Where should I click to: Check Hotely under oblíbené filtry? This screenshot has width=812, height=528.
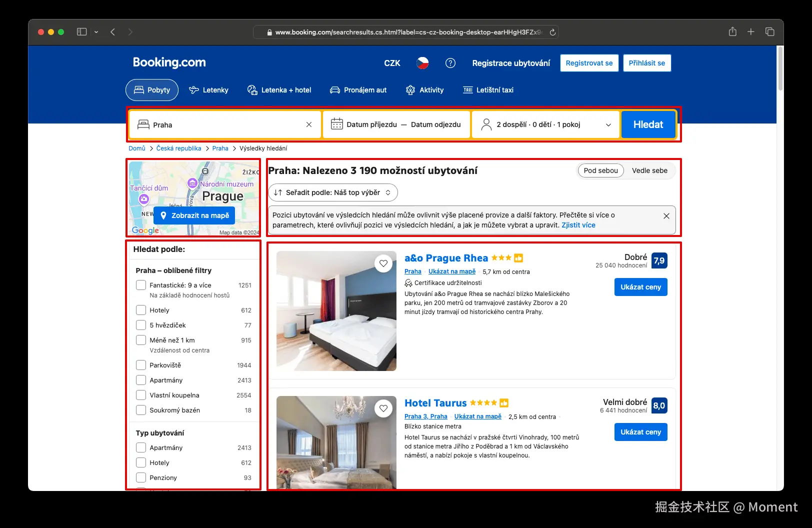click(x=141, y=310)
